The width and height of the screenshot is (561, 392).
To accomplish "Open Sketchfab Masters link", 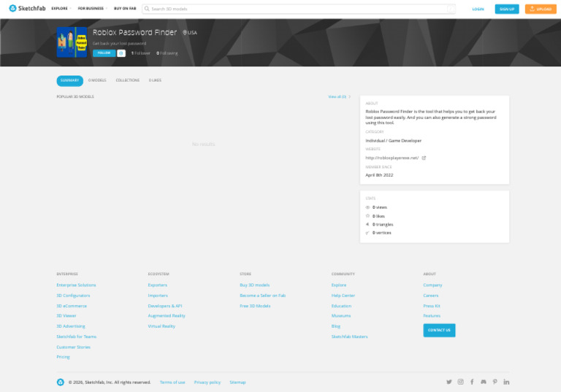I will (x=350, y=337).
